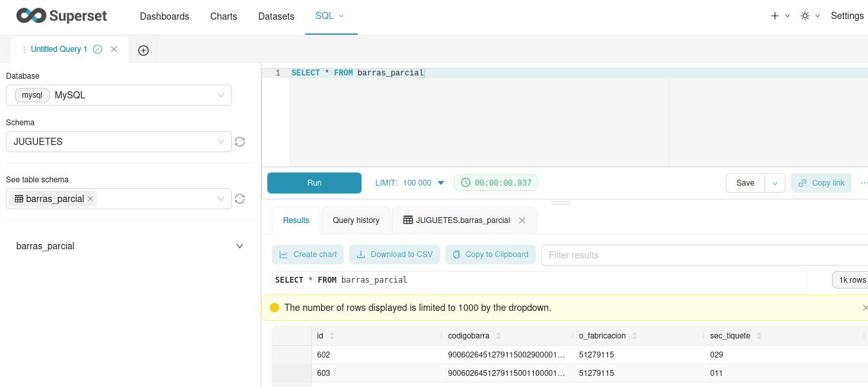Open the theme sun icon menu
The height and width of the screenshot is (387, 868).
tap(810, 16)
